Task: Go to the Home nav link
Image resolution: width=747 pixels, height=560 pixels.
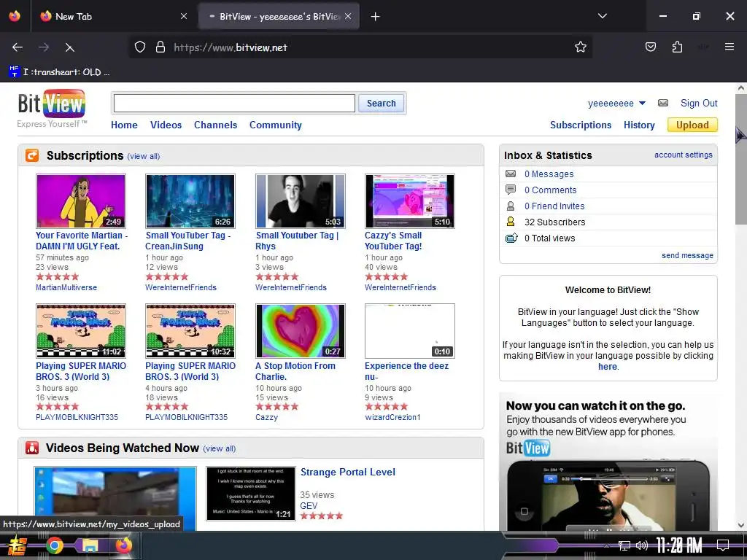Action: click(124, 125)
